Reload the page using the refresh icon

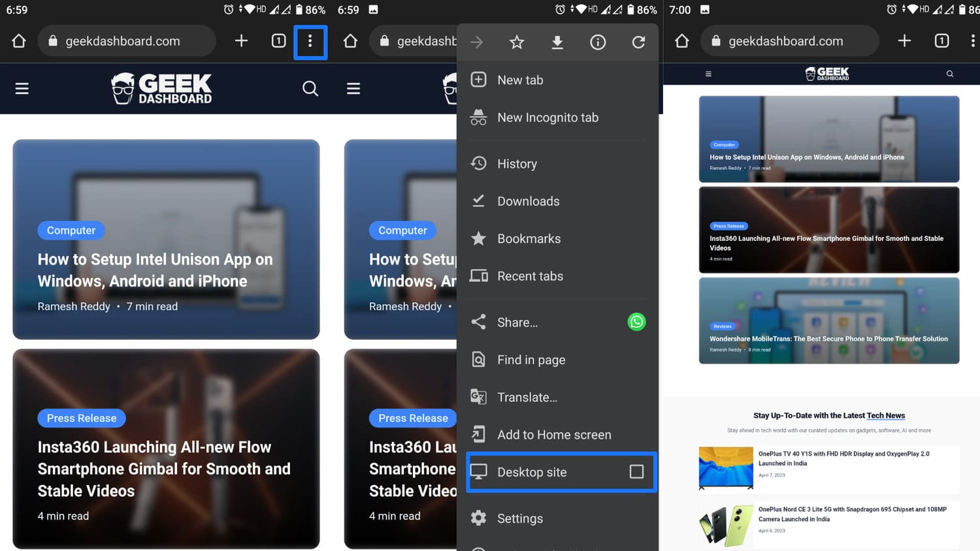[x=638, y=42]
